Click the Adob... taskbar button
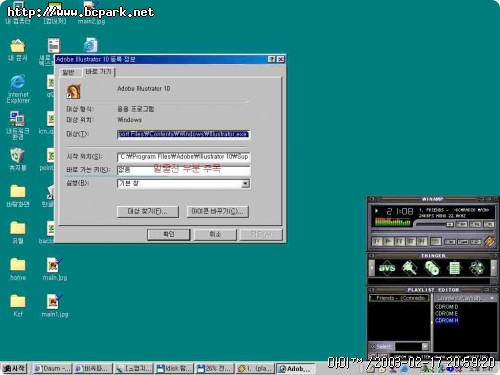500x375 pixels. click(296, 369)
